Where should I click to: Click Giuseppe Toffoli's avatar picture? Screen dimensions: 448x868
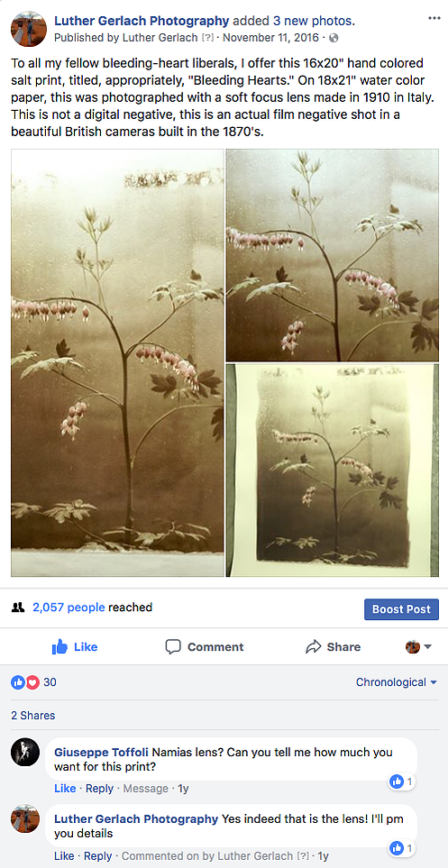[25, 753]
